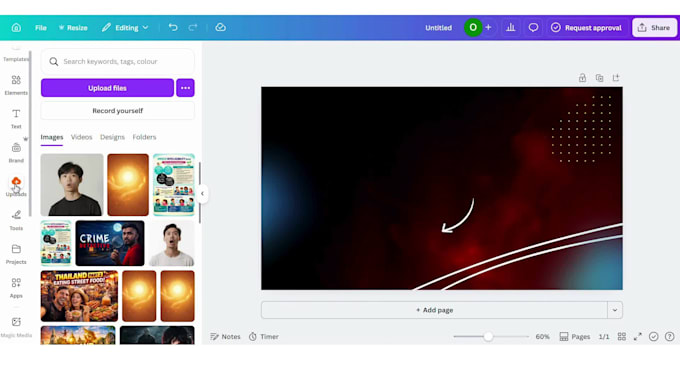Check cloud save status icon
680x383 pixels.
[x=221, y=27]
